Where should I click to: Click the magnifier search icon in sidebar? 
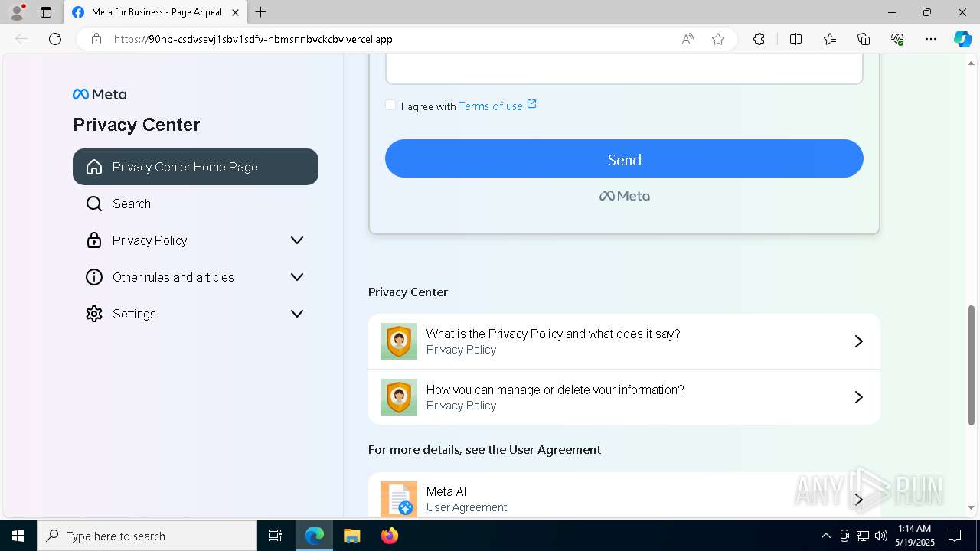94,204
